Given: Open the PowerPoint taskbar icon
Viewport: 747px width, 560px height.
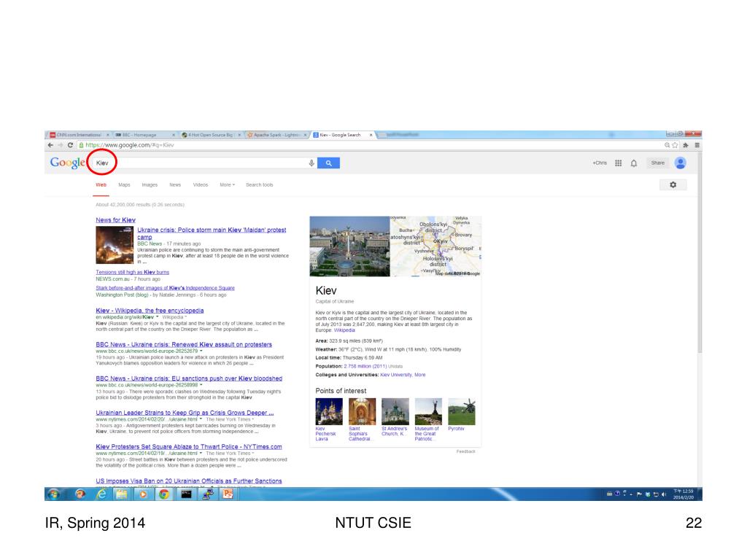Looking at the screenshot, I should coord(228,494).
